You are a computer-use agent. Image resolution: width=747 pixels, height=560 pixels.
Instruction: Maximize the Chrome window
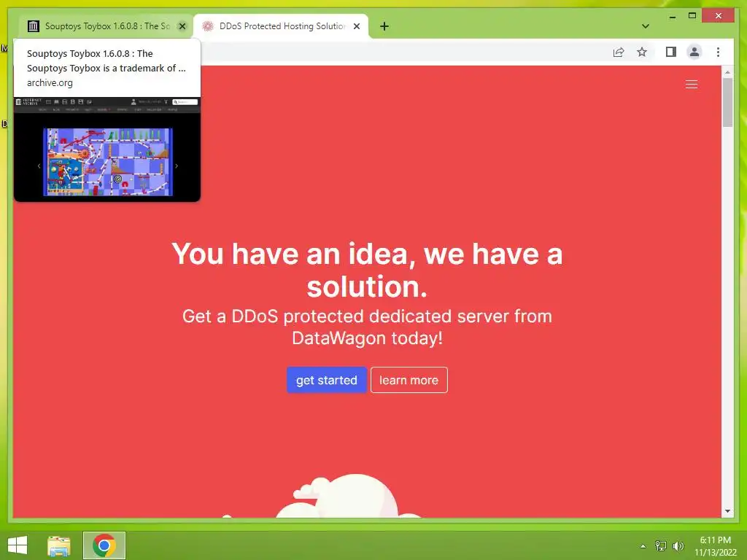[692, 16]
